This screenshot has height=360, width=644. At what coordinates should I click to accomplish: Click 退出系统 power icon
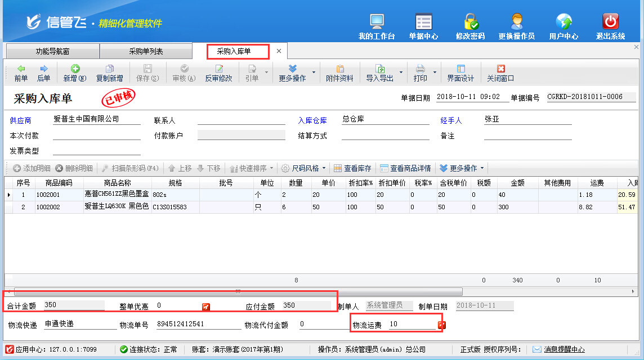[x=610, y=26]
